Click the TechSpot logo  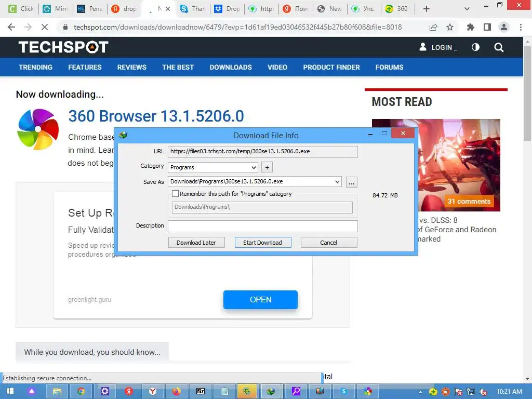(63, 47)
